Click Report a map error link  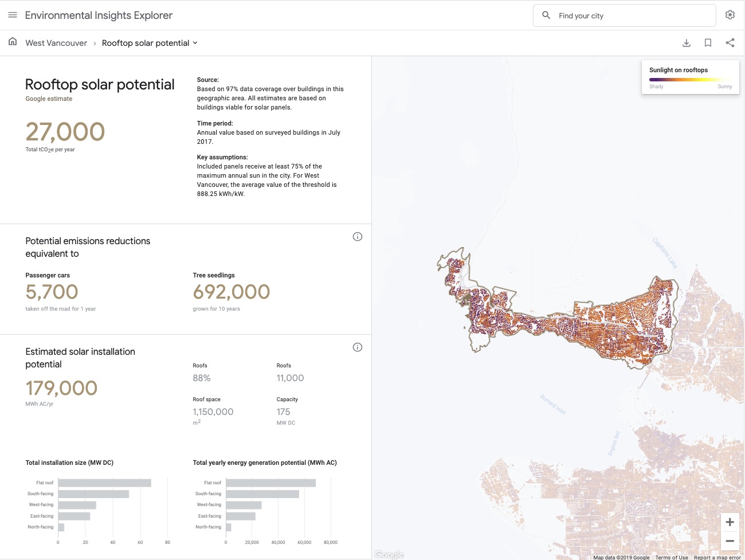(x=717, y=557)
